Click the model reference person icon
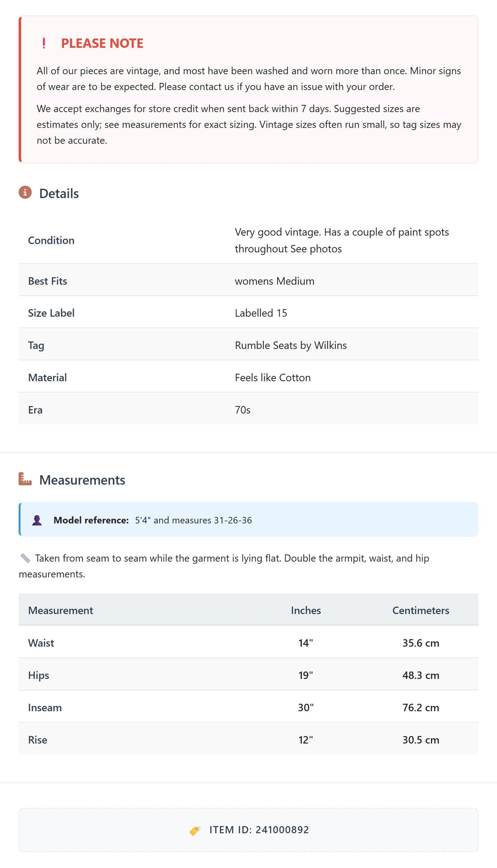 (x=37, y=520)
